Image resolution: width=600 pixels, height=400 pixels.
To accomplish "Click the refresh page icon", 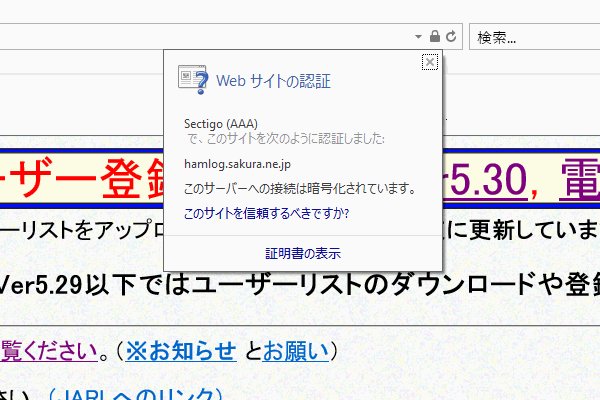I will tap(451, 36).
